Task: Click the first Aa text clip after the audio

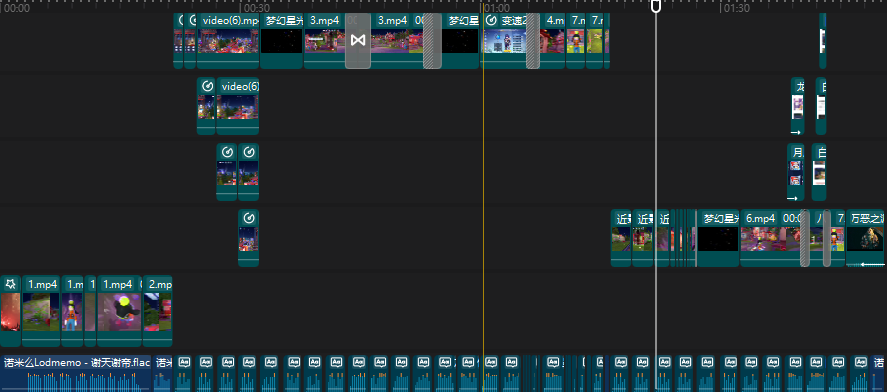Action: [x=183, y=373]
